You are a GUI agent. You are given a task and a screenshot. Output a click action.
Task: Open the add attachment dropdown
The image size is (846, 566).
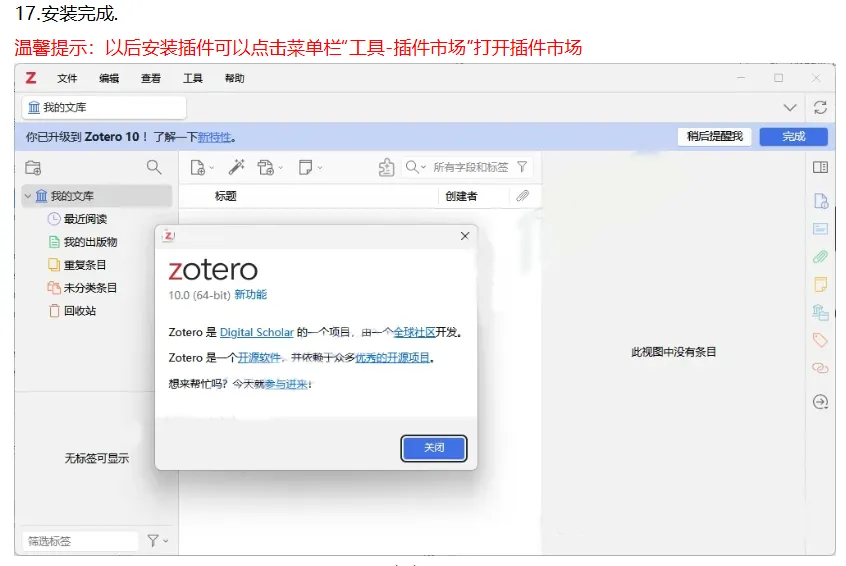270,168
